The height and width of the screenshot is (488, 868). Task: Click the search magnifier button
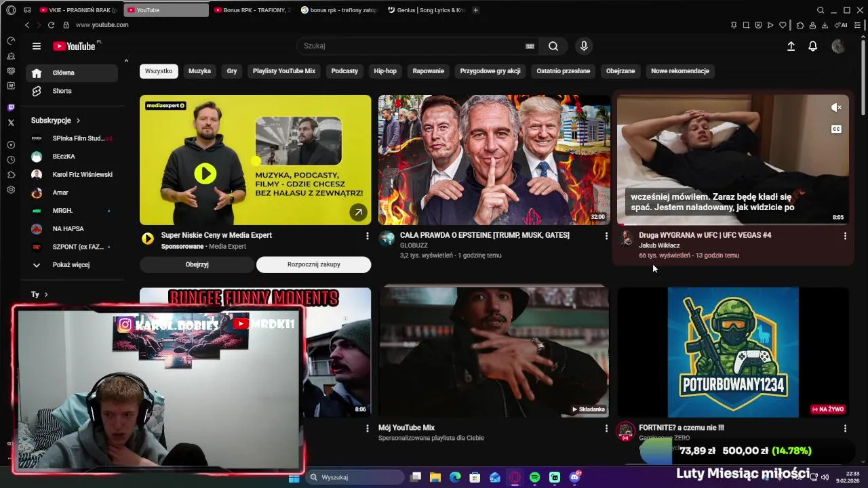tap(553, 46)
